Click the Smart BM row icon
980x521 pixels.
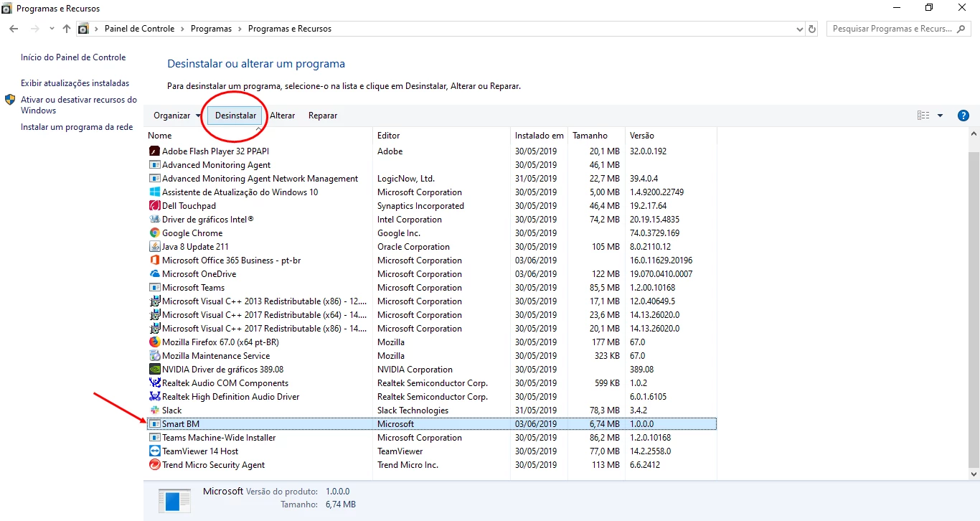click(x=154, y=424)
